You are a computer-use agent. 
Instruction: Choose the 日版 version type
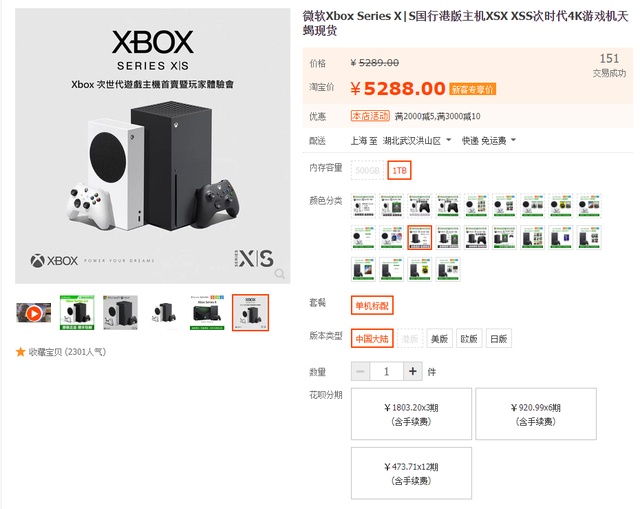[498, 338]
